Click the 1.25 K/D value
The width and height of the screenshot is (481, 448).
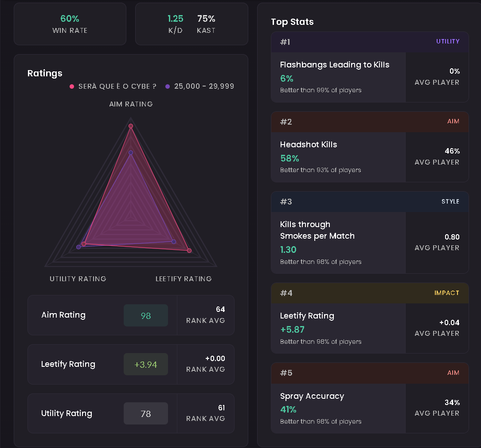pos(175,19)
